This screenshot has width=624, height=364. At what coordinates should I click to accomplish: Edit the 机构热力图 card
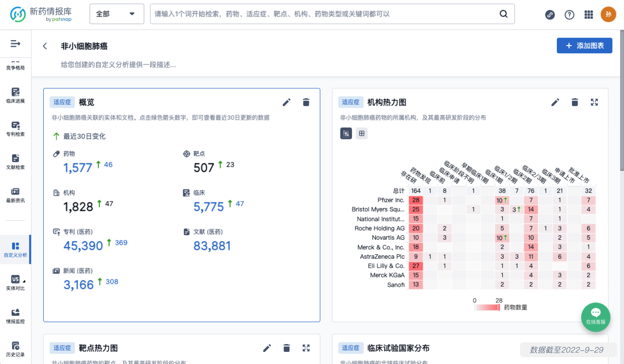point(555,102)
